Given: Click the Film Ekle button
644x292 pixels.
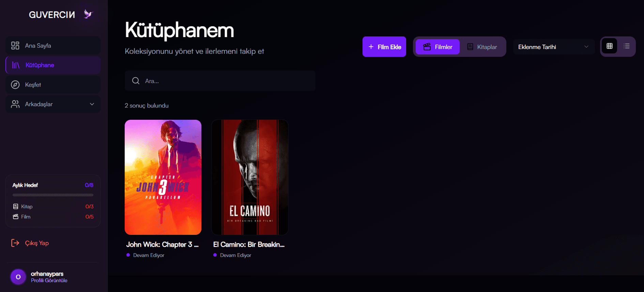Looking at the screenshot, I should (x=384, y=47).
